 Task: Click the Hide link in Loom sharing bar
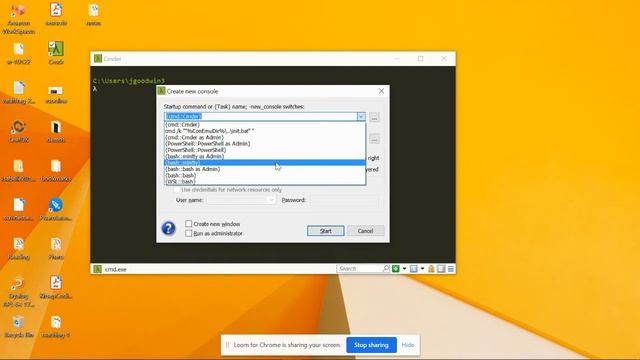[408, 345]
